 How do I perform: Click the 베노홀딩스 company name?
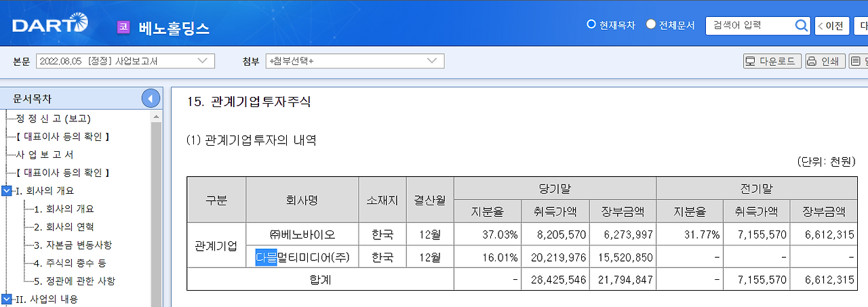pyautogui.click(x=174, y=28)
